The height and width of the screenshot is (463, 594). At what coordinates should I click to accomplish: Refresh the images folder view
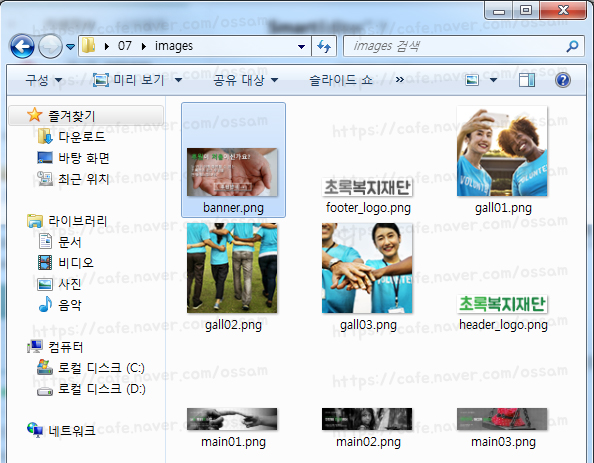(324, 46)
